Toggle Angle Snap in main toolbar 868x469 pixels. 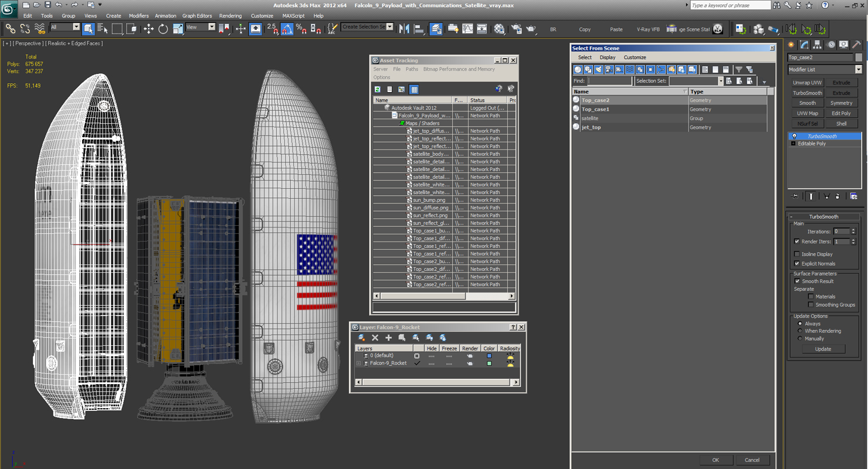click(x=287, y=29)
